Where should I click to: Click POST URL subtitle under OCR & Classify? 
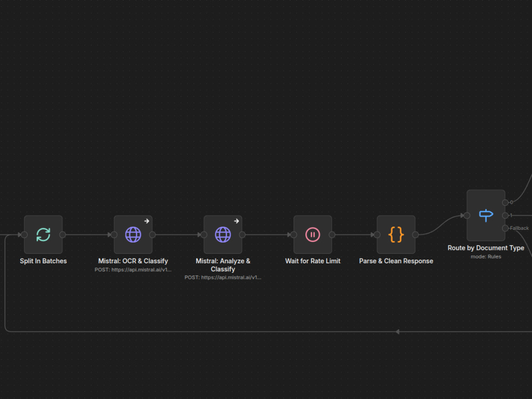[x=133, y=270]
